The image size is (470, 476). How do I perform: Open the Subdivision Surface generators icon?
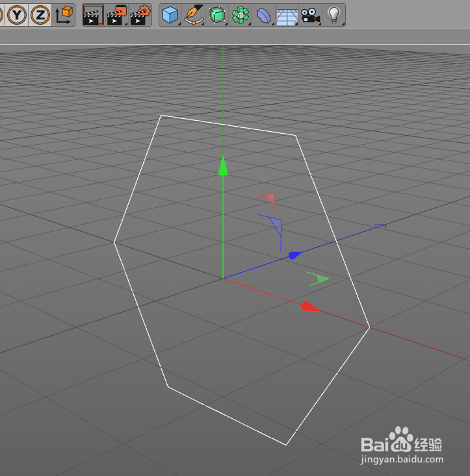[x=217, y=15]
